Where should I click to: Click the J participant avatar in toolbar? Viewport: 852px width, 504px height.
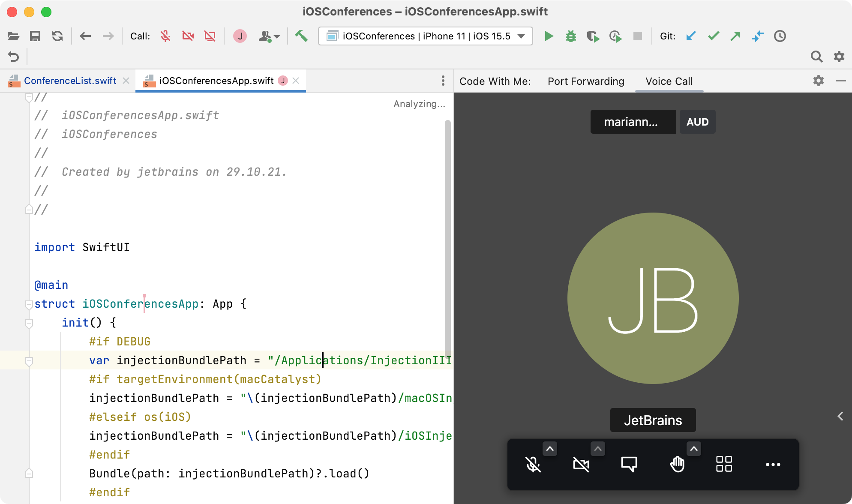[240, 36]
